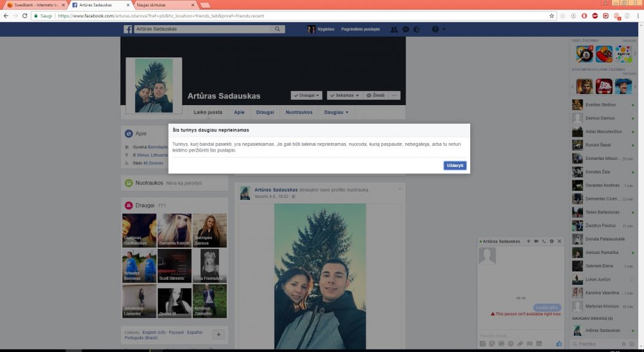The height and width of the screenshot is (352, 644).
Task: Open Vytautas Beinoras friend thumbnail
Action: [139, 266]
